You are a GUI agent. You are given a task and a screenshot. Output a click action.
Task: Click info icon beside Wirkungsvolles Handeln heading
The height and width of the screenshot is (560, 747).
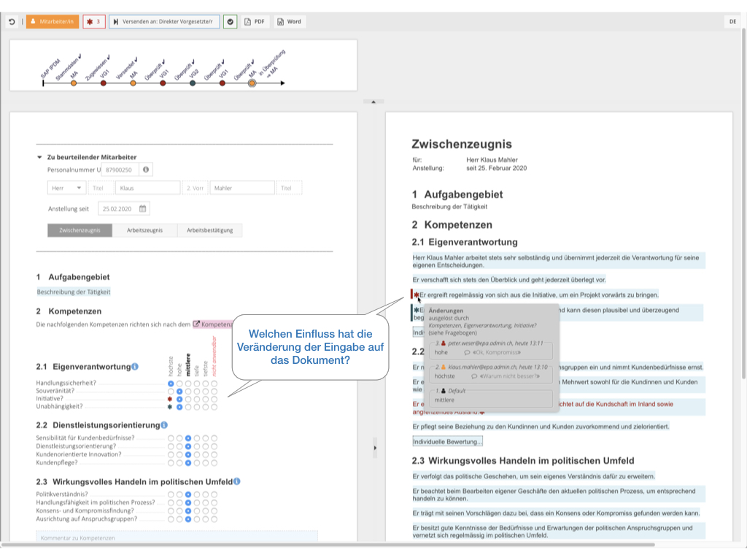(237, 482)
